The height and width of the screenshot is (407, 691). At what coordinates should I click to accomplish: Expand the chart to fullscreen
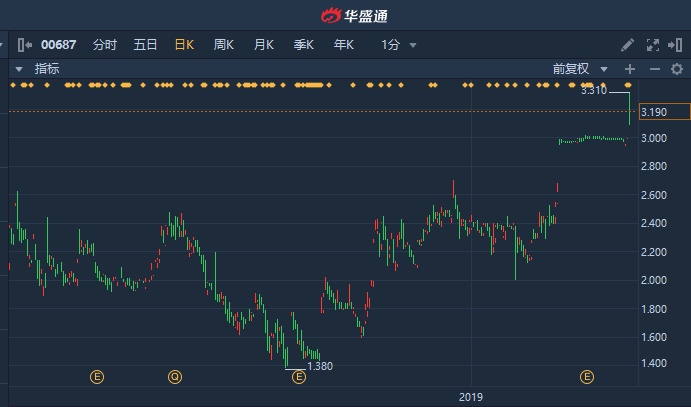[653, 45]
